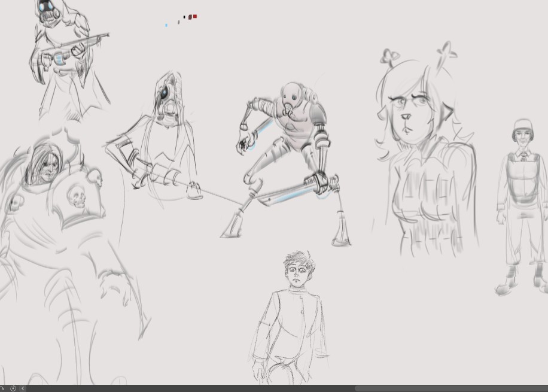Screen dimensions: 548x392
Task: Reset canvas rotation using the circular icon
Action: click(x=13, y=388)
